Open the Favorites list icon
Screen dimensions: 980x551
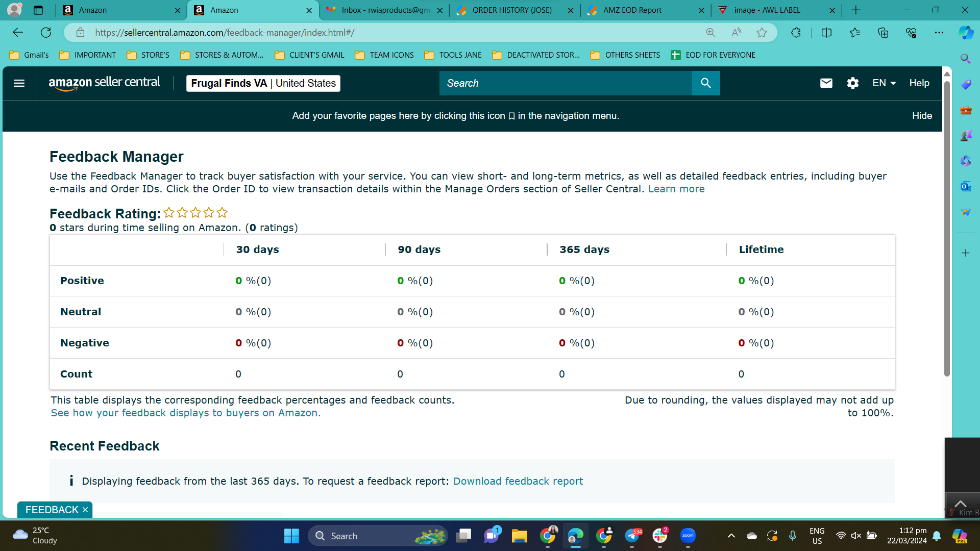click(x=855, y=33)
